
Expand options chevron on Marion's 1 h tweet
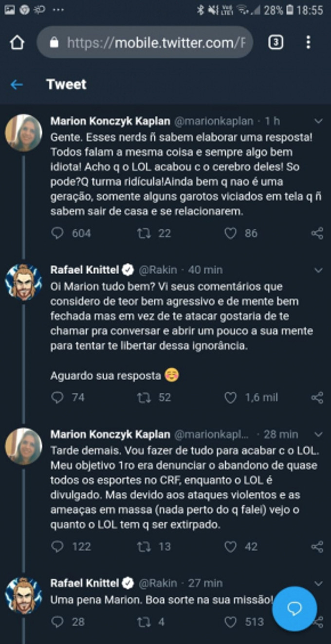[x=318, y=121]
